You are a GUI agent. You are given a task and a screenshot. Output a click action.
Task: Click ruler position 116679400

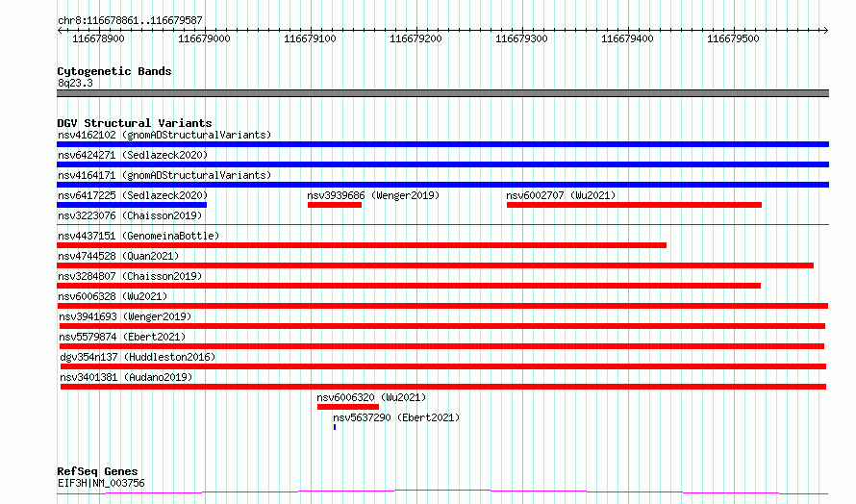627,38
